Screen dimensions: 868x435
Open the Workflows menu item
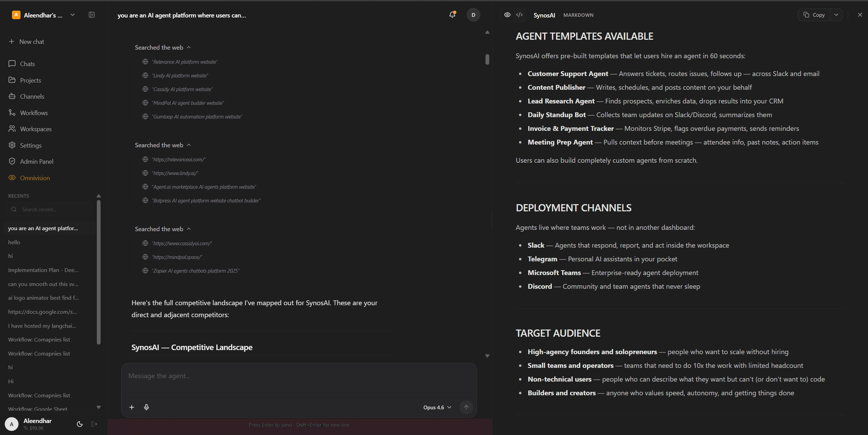pyautogui.click(x=34, y=113)
